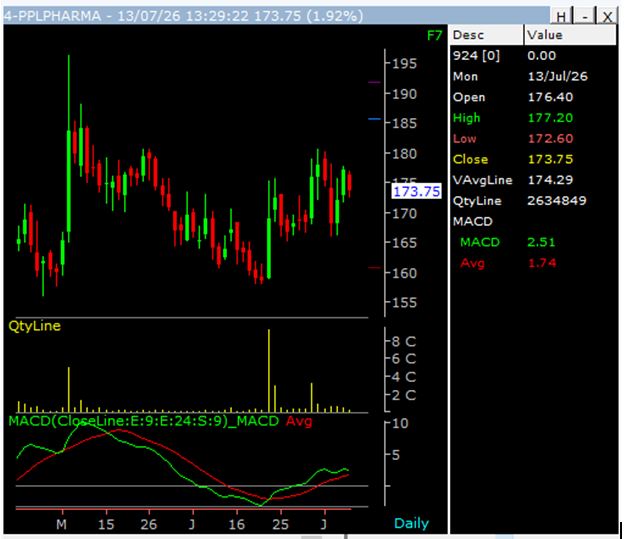Click the 0.00 value in first row
Viewport: 625px width, 539px height.
pos(542,56)
